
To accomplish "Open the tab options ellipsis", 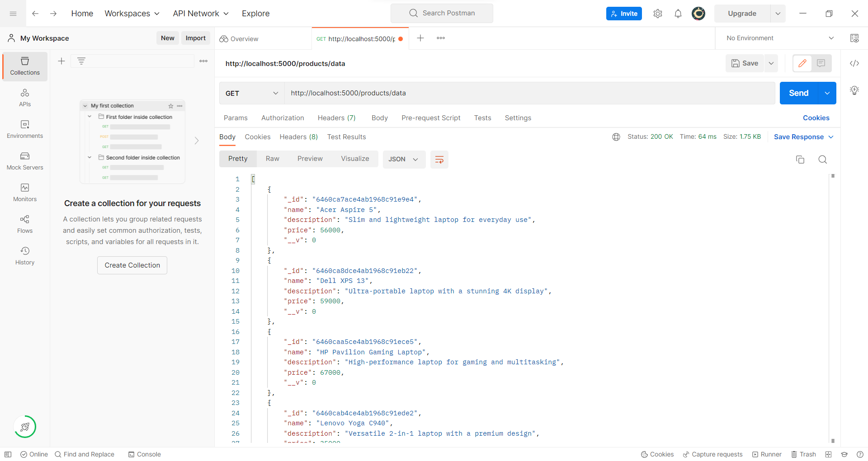I will [441, 38].
